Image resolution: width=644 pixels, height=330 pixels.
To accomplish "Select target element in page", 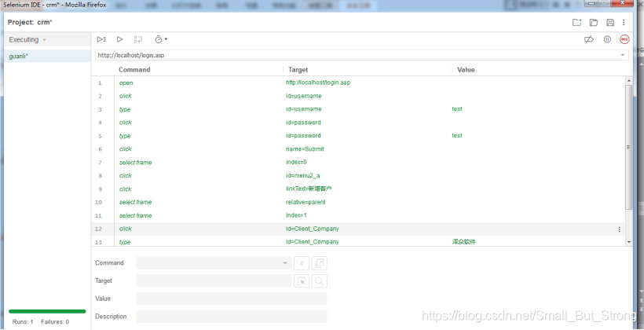I will pos(302,281).
